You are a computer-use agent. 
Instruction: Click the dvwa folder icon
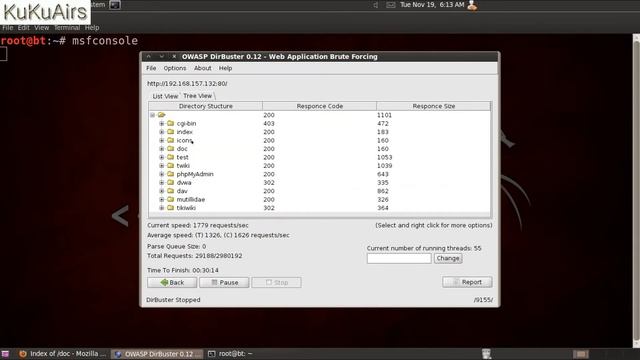[x=171, y=182]
